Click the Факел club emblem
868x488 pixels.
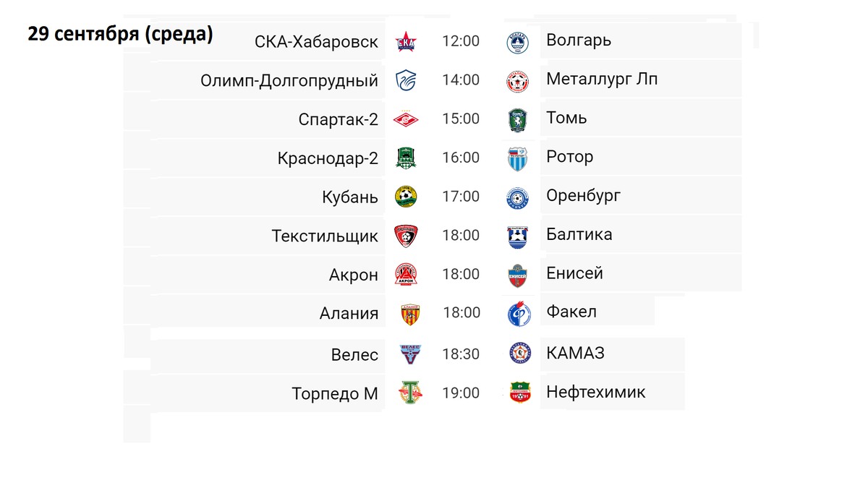pyautogui.click(x=519, y=314)
